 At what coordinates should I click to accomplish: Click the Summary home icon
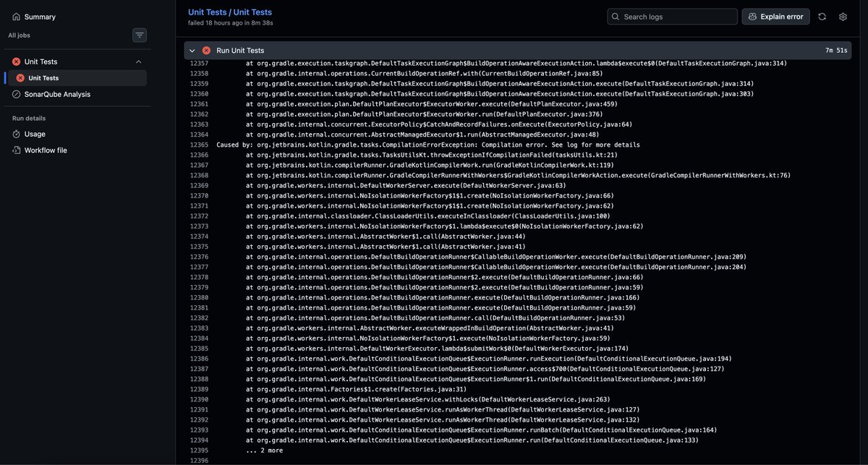tap(16, 17)
